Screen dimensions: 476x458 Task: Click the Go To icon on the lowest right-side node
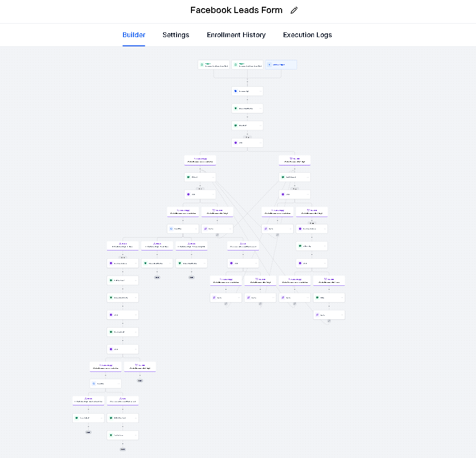(317, 315)
